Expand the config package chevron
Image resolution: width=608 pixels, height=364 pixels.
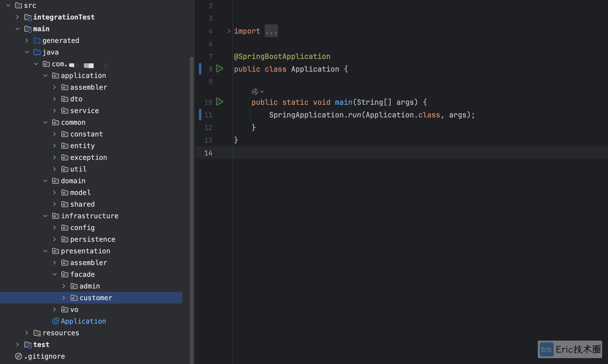point(54,228)
